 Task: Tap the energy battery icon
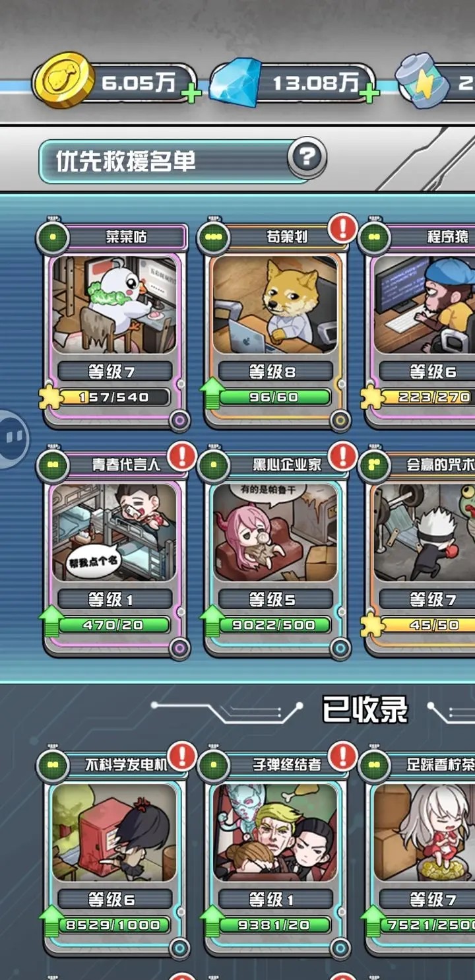422,81
